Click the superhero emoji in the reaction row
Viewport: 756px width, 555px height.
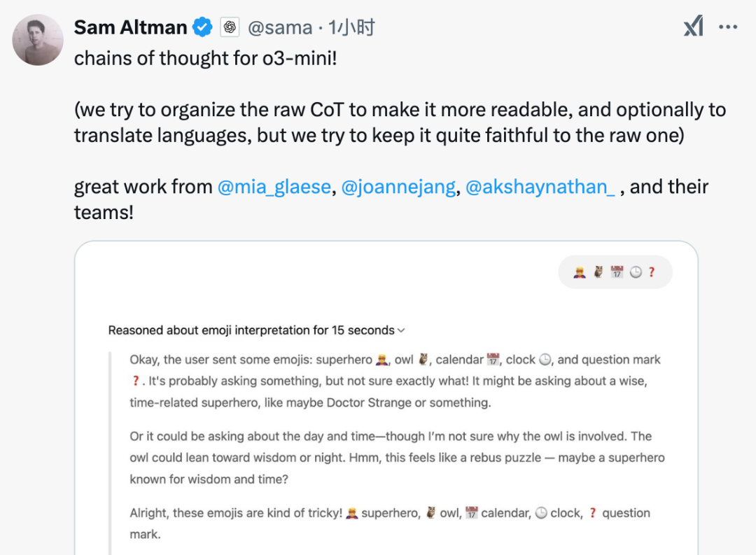(578, 272)
